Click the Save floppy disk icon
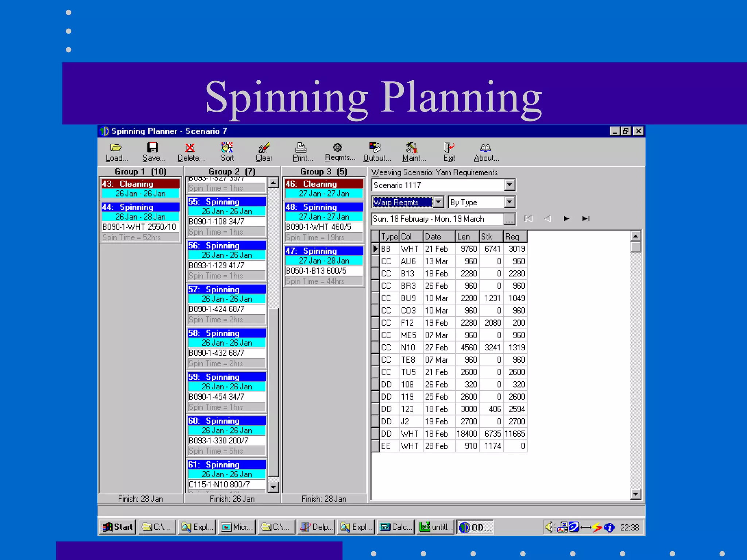Image resolution: width=747 pixels, height=560 pixels. point(152,147)
